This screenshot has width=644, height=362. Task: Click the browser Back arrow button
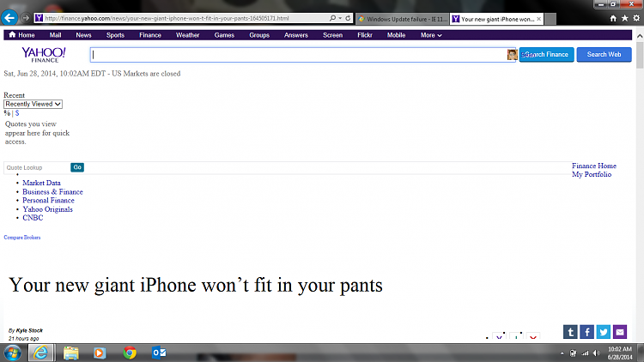tap(9, 18)
